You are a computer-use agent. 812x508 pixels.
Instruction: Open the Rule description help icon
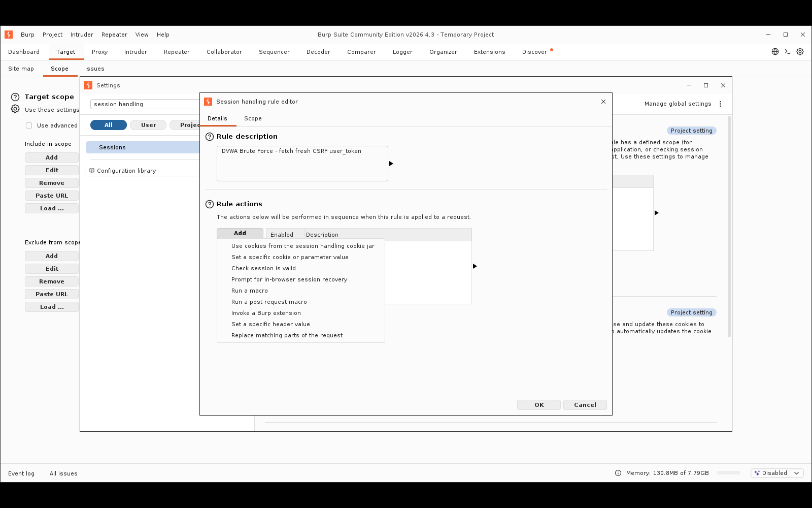[210, 137]
